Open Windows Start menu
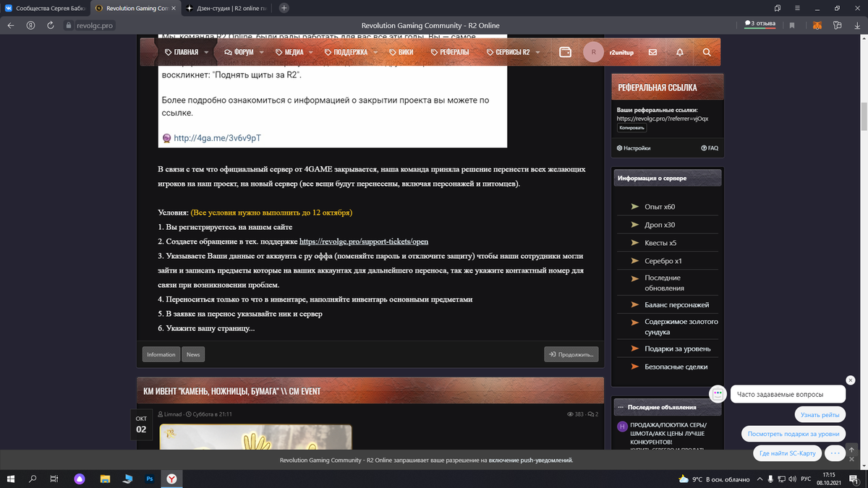This screenshot has width=868, height=488. coord(11,479)
